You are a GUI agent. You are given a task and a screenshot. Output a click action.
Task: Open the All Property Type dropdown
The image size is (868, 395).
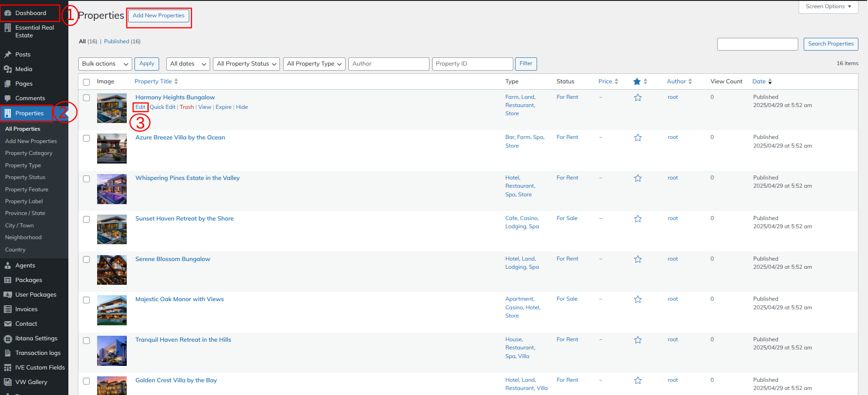point(314,64)
